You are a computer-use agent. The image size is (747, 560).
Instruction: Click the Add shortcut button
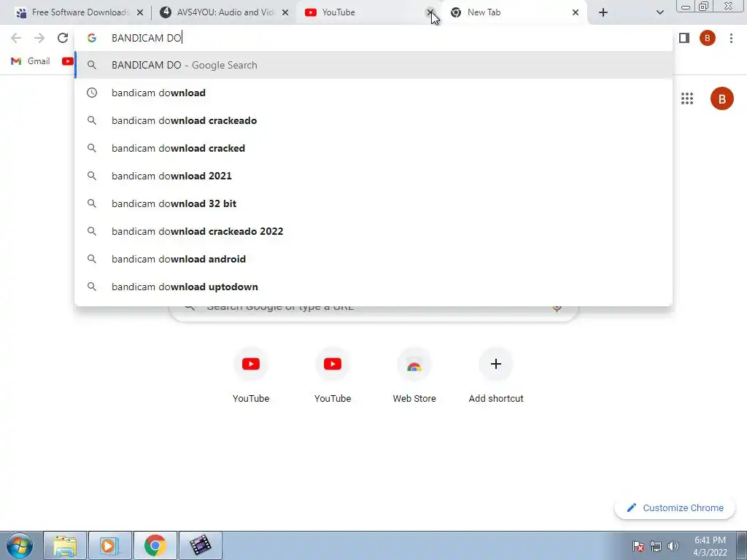[x=496, y=376]
